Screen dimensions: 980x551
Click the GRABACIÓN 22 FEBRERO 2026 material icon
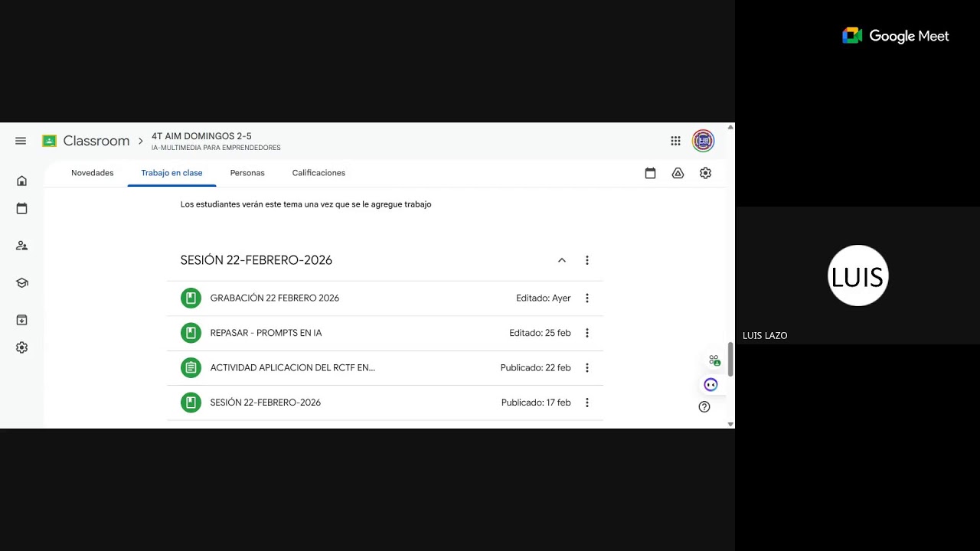[x=191, y=298]
